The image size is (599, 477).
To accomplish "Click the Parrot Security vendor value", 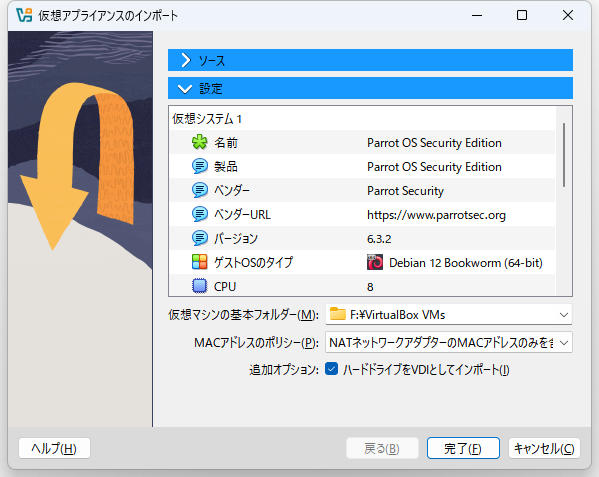I will (405, 191).
